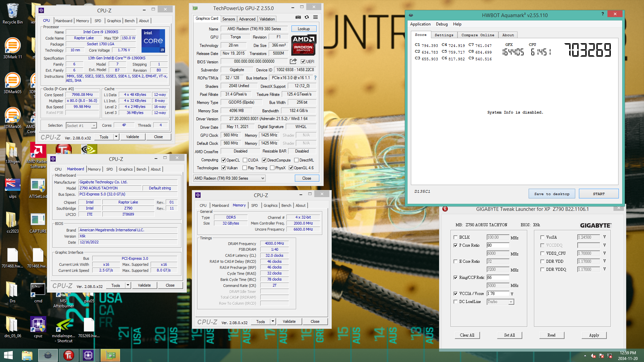Viewport: 644px width, 362px height.
Task: Open File Explorer from the taskbar
Action: tap(27, 355)
